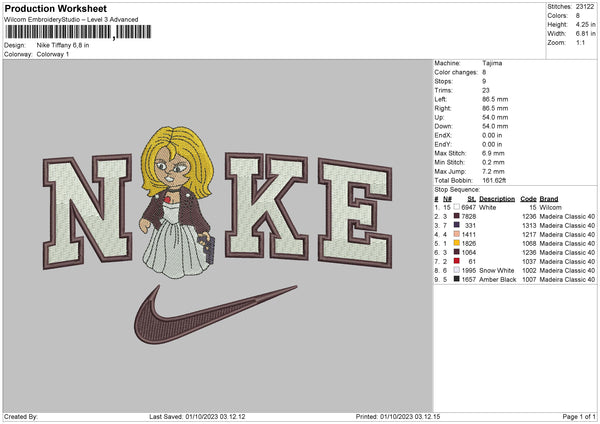The width and height of the screenshot is (600, 424).
Task: Click the Snow White swatch in stop 8
Action: click(x=457, y=270)
